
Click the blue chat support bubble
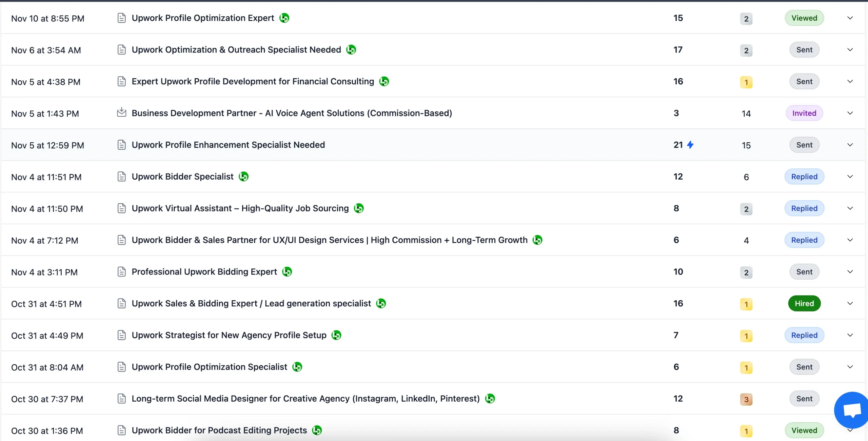pyautogui.click(x=852, y=410)
